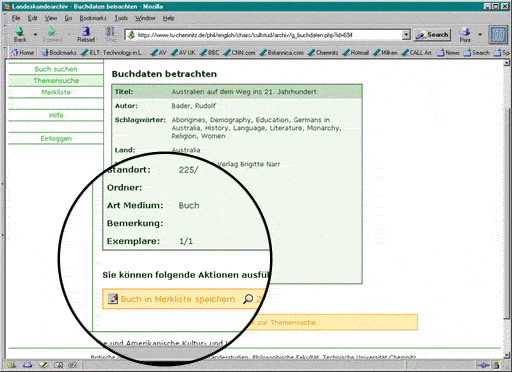Open the View menu
The image size is (512, 372).
51,18
